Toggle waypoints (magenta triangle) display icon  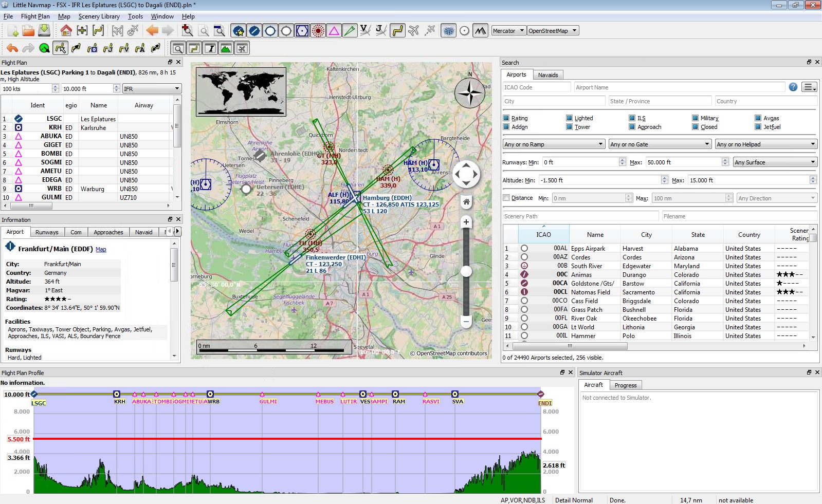click(334, 31)
